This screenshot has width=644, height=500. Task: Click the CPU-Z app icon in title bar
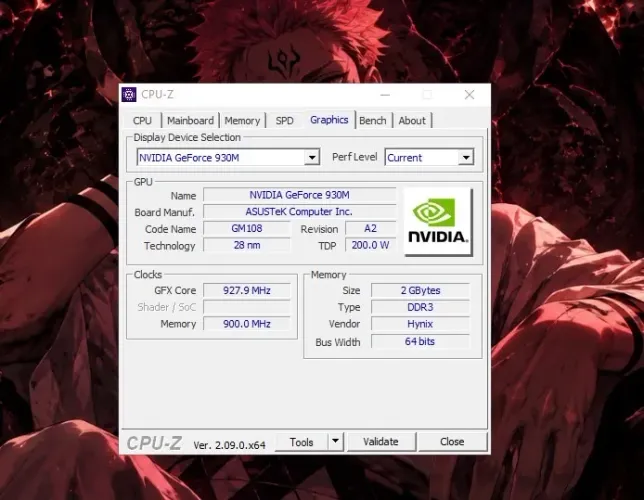pyautogui.click(x=129, y=94)
